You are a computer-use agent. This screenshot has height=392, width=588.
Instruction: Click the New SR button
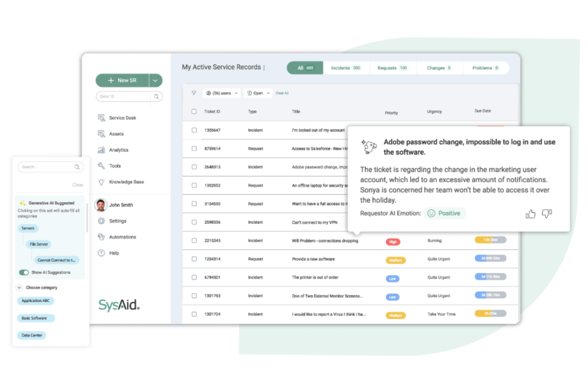click(123, 80)
